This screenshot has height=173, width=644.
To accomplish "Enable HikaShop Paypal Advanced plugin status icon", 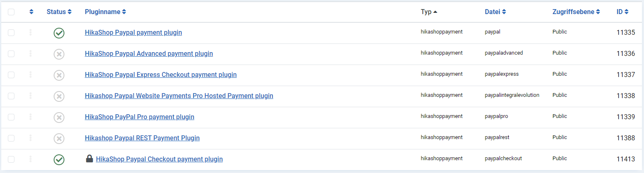I will tap(59, 54).
